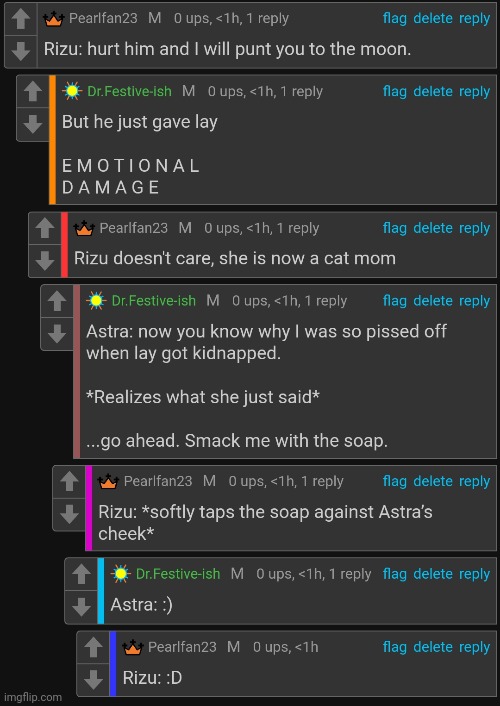Downvote the punt to the moon comment
The image size is (500, 706).
20,51
